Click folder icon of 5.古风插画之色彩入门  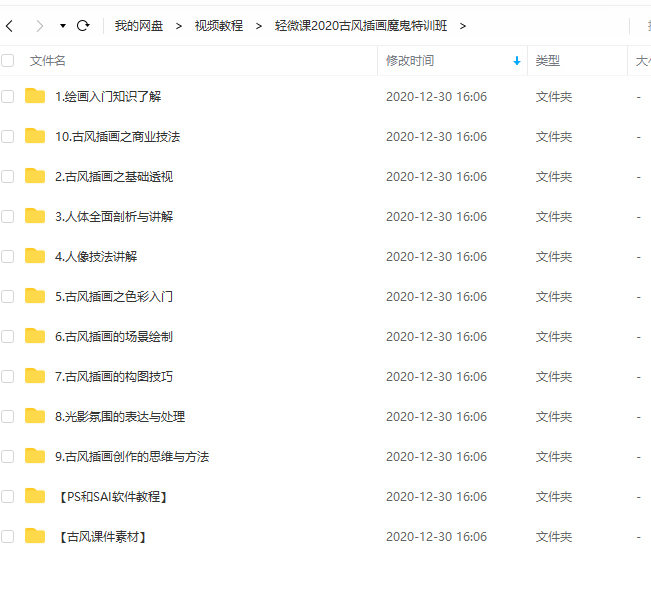pos(35,296)
